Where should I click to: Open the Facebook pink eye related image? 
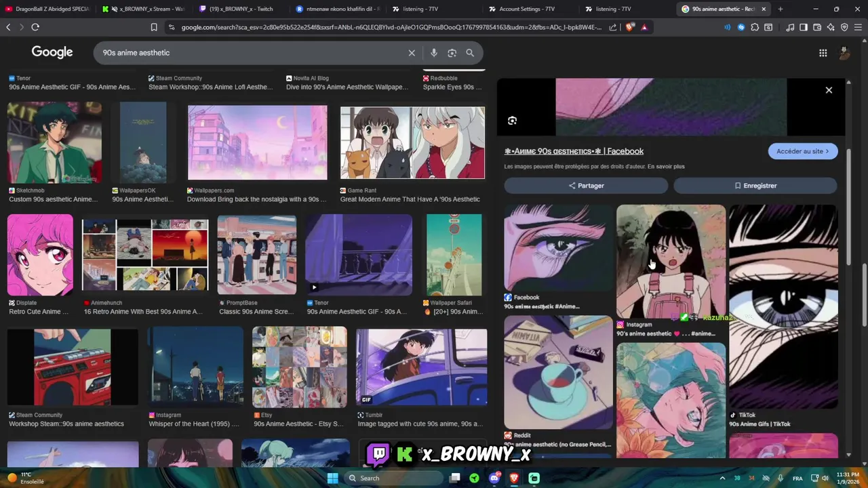coord(558,247)
